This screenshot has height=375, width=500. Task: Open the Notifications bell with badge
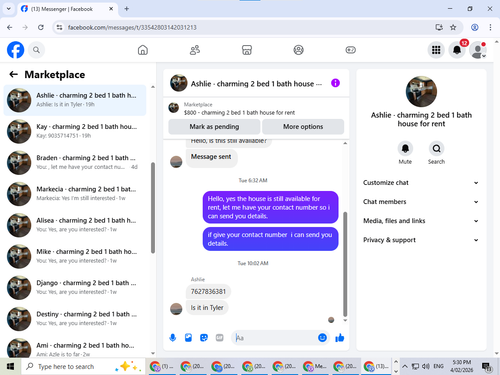pyautogui.click(x=457, y=50)
